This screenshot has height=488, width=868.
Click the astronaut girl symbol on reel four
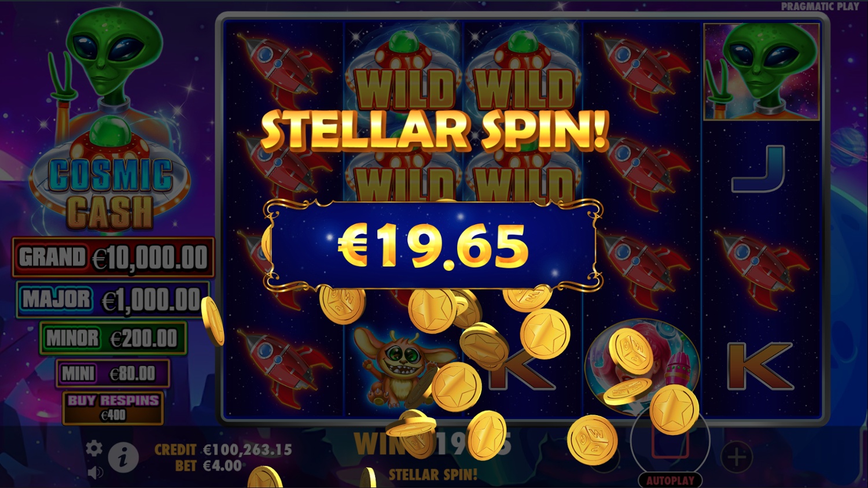coord(641,364)
